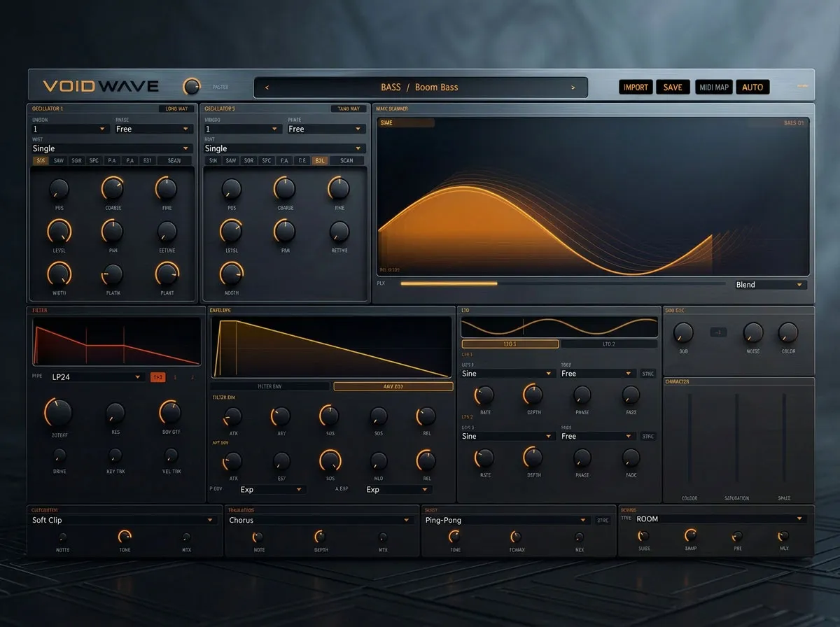
Task: Open the Soft Clip distortion dropdown
Action: coord(125,520)
